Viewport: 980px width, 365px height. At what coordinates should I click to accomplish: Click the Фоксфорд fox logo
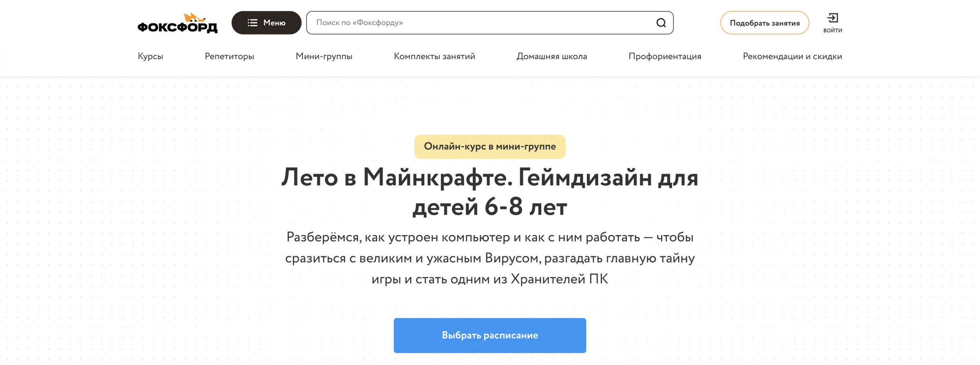[178, 23]
